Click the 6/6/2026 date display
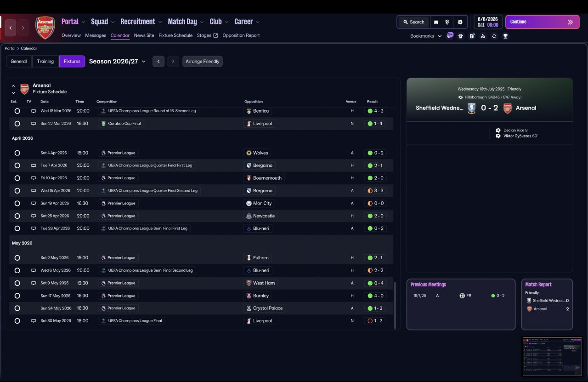This screenshot has height=382, width=588. point(488,22)
